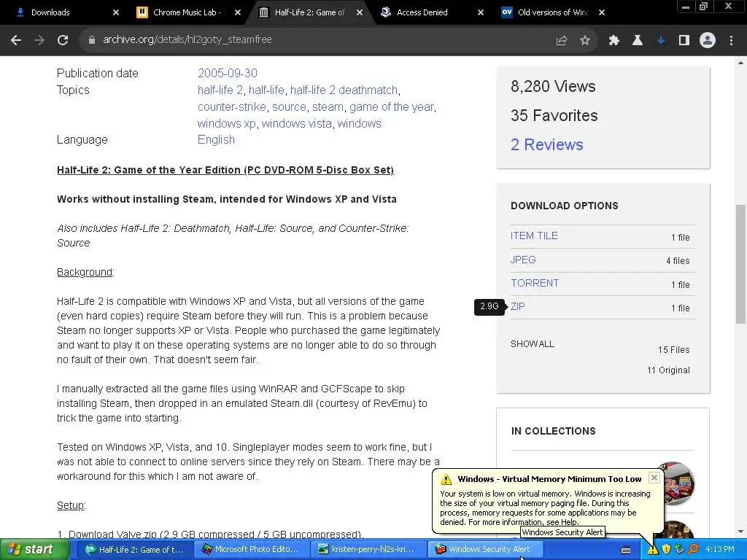
Task: Click the scrollbar down arrow
Action: point(740,532)
